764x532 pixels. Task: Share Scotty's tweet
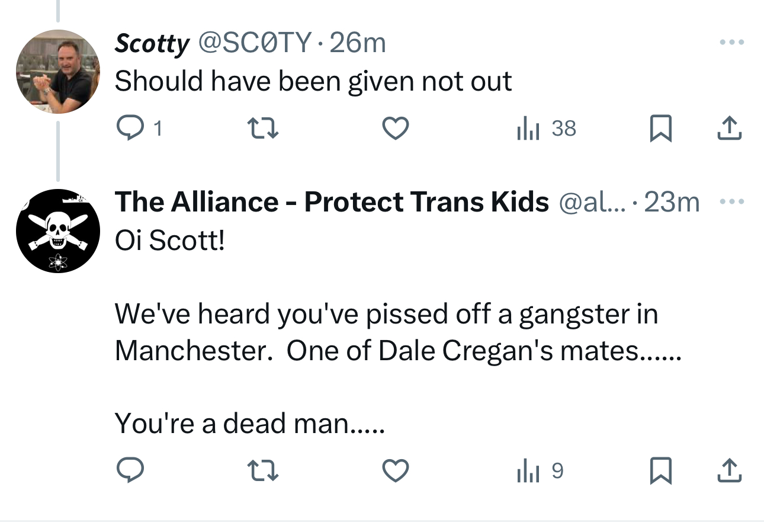click(x=729, y=128)
